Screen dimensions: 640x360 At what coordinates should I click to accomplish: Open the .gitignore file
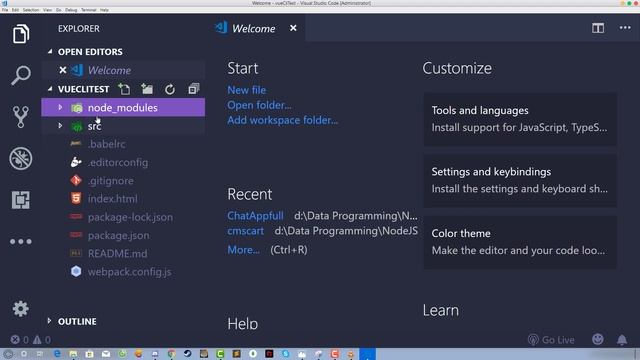123,180
